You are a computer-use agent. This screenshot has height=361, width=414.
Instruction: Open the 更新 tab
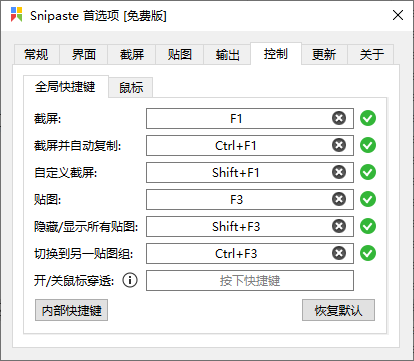point(324,54)
